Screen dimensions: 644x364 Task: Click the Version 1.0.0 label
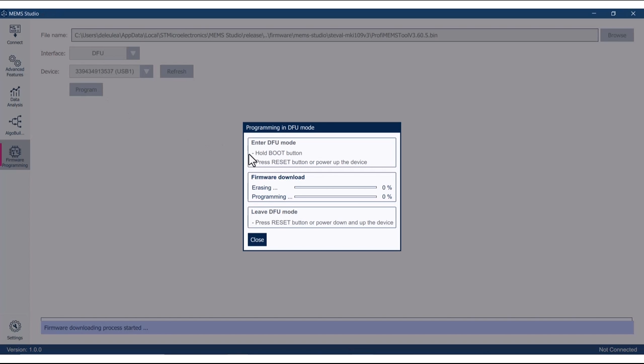click(24, 349)
